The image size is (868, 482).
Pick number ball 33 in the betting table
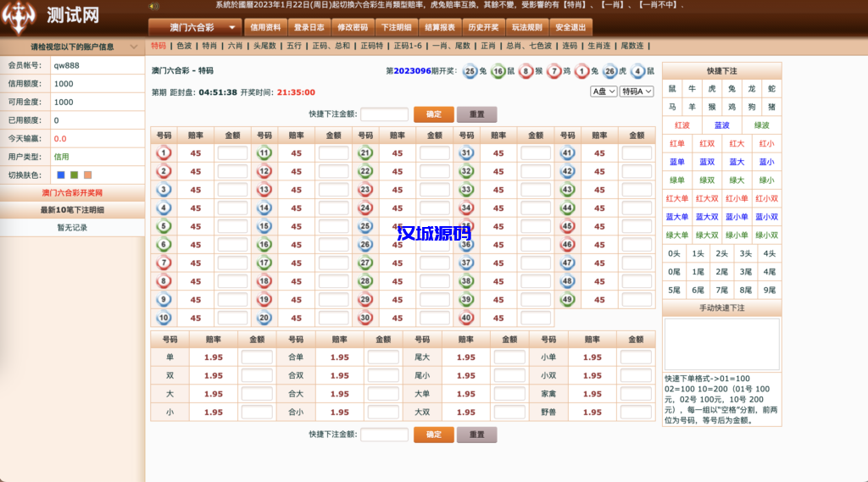coord(465,190)
